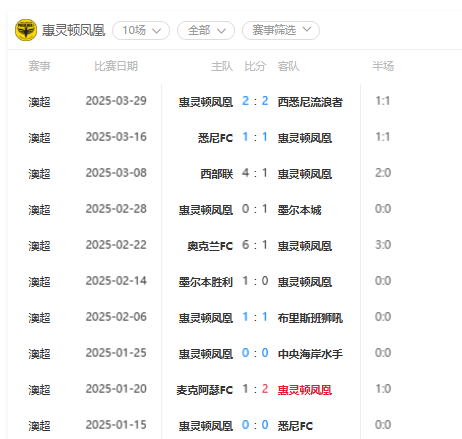
Task: Click the 比赛日期 column header
Action: click(116, 66)
